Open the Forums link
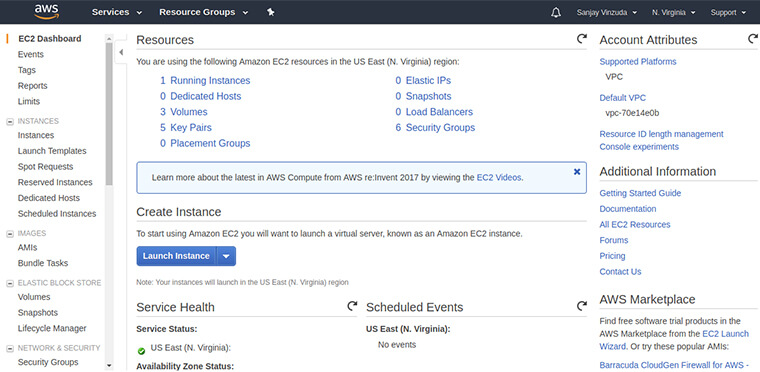The width and height of the screenshot is (760, 372). [x=614, y=240]
